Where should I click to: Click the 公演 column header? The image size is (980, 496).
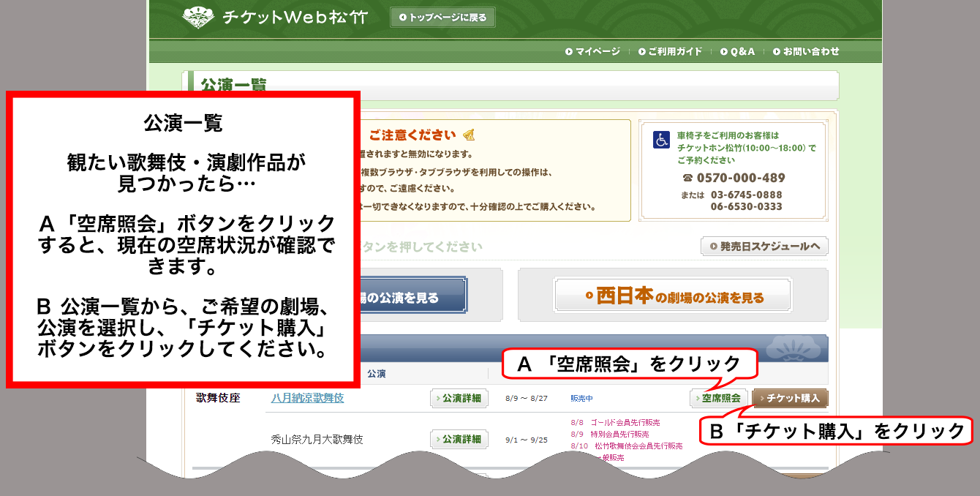[377, 374]
